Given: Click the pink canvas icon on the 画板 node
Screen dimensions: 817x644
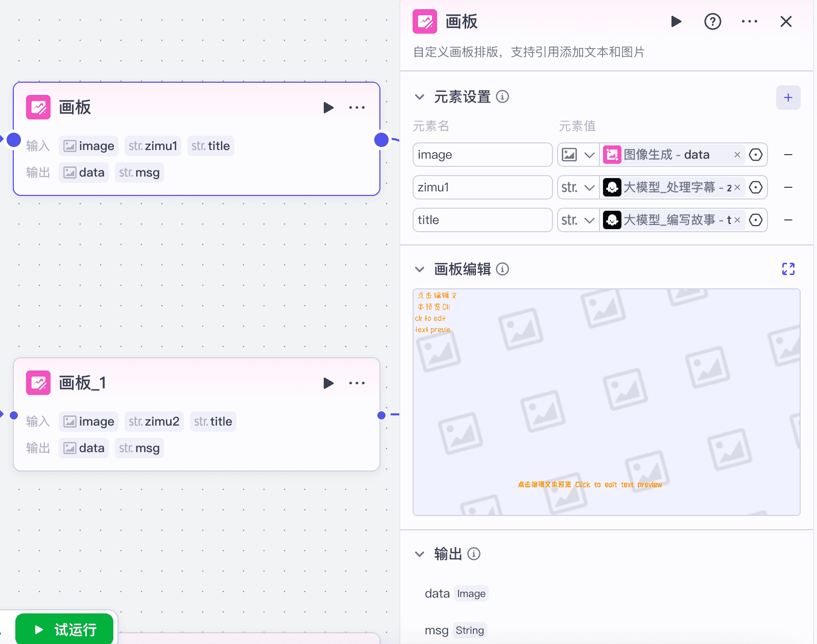Looking at the screenshot, I should (38, 107).
